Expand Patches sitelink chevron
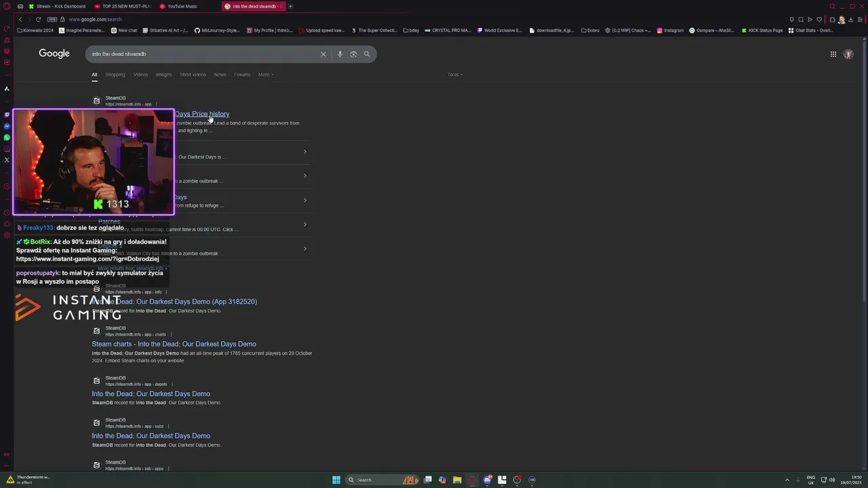Viewport: 868px width, 488px height. coord(304,224)
